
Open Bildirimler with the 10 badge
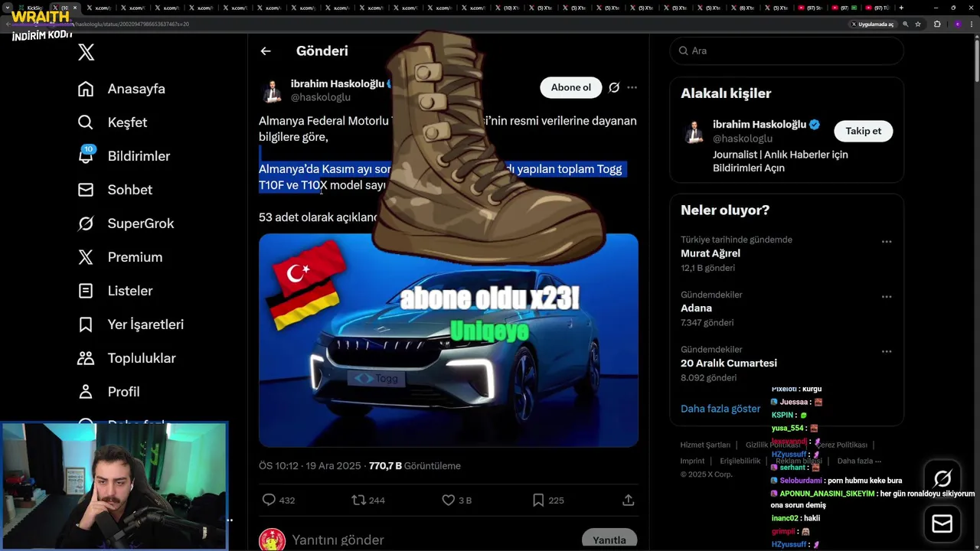124,156
